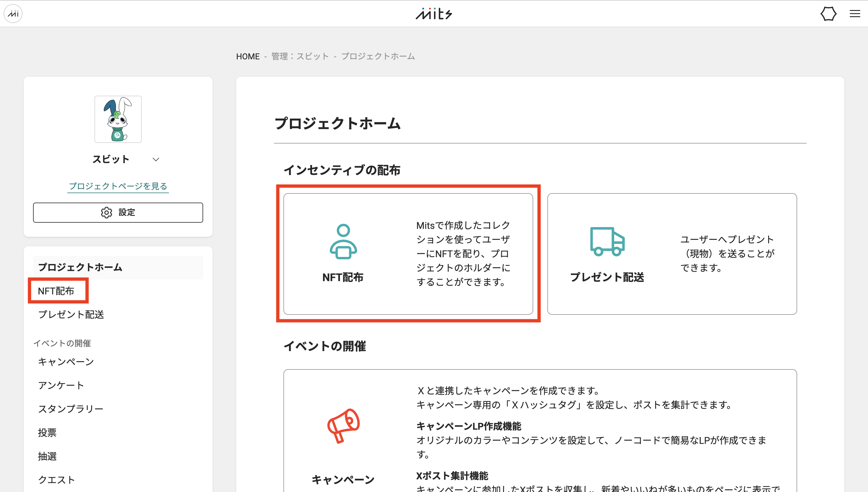Click the キャンペーンLP作成機能 heading
This screenshot has width=868, height=492.
pos(469,426)
